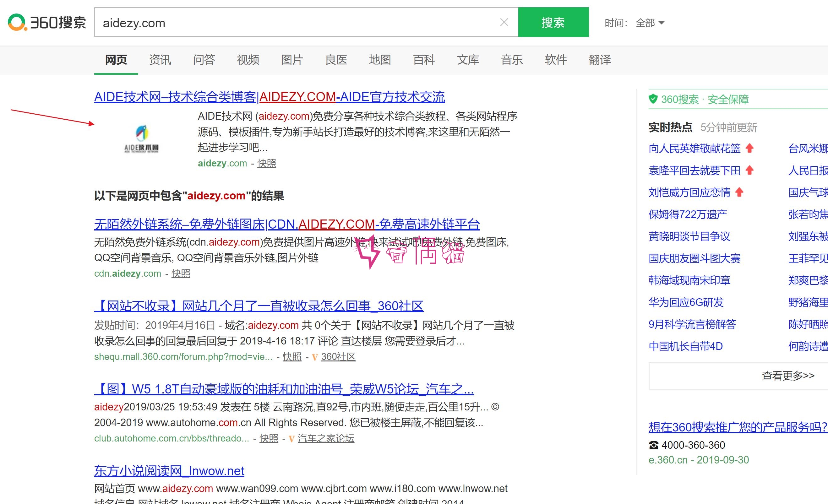Click the 360社区 source link
This screenshot has height=504, width=828.
tap(338, 356)
